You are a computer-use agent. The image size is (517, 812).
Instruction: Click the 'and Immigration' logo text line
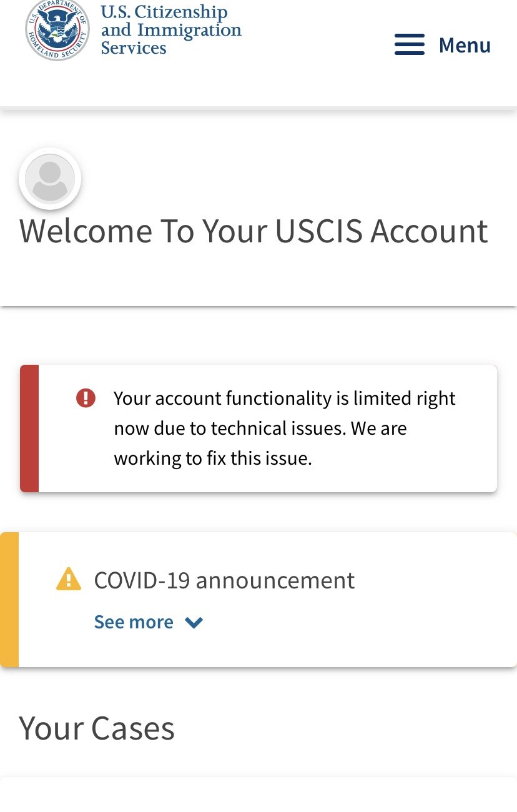(x=171, y=30)
